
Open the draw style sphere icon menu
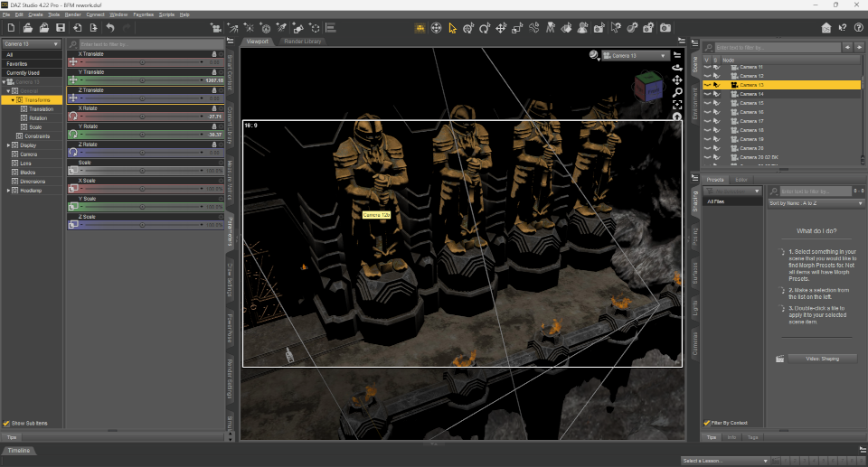coord(594,55)
